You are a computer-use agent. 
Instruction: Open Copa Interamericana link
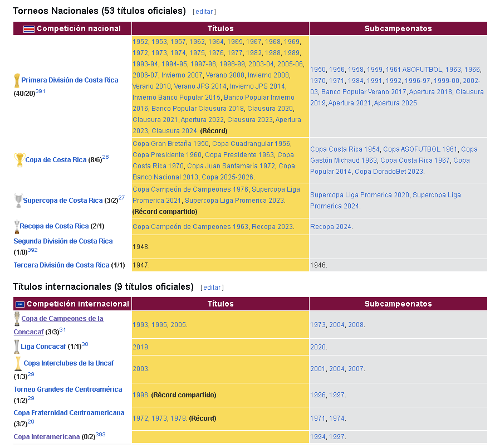point(47,437)
